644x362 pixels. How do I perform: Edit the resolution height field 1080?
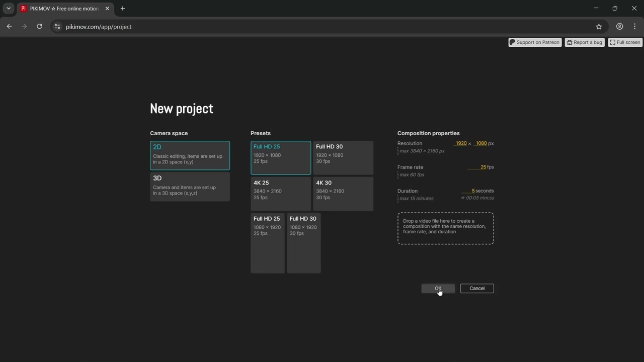(x=480, y=143)
